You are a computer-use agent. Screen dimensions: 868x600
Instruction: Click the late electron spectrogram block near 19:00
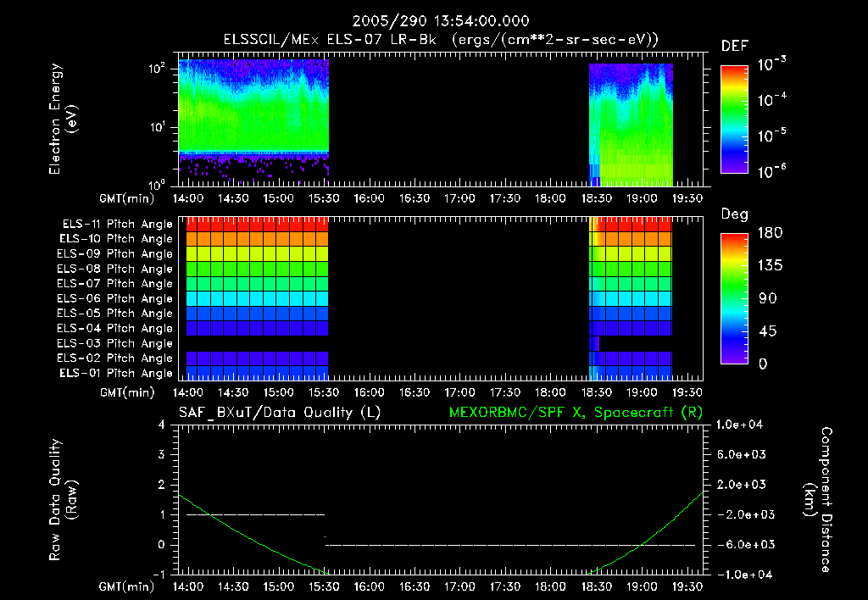tap(631, 125)
